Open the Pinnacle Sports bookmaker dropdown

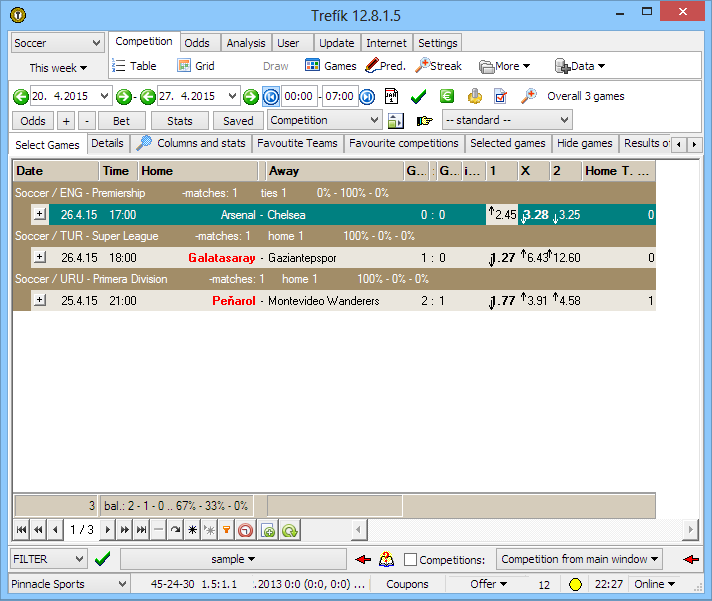(x=70, y=584)
